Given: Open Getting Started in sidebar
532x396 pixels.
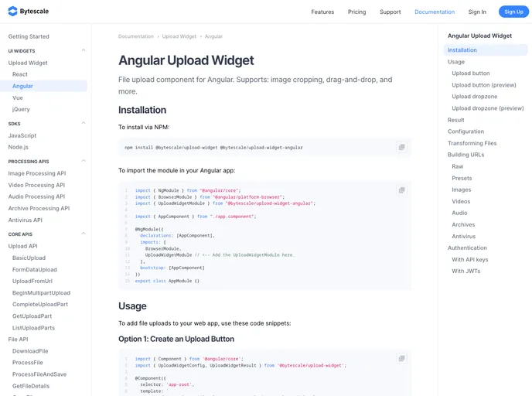Looking at the screenshot, I should pos(29,36).
